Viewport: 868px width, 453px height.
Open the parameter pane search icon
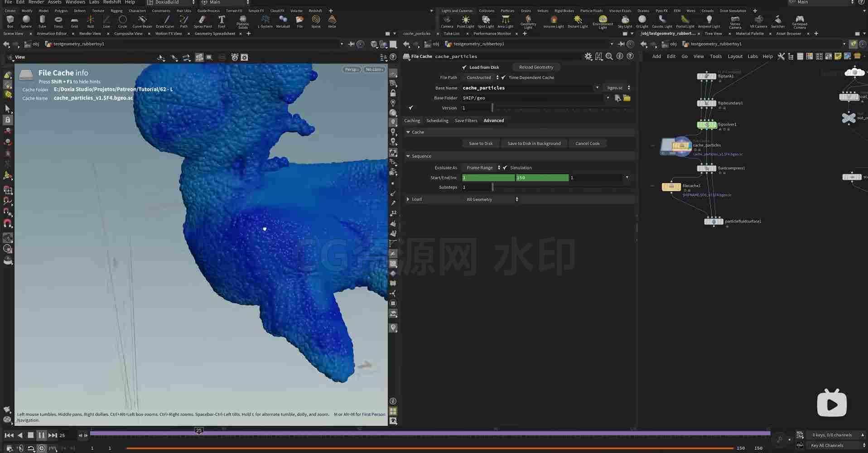609,56
